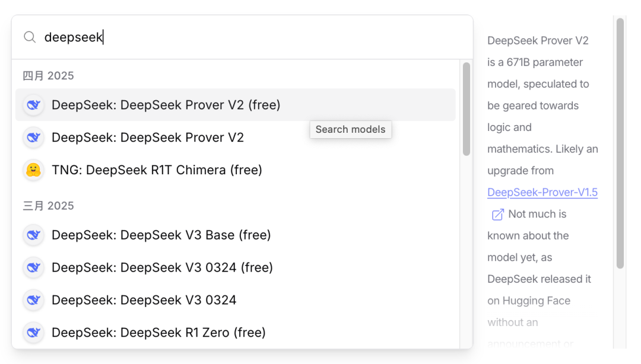Screen dimensions: 641x364
Task: Select DeepSeek V3 0324 (free) model
Action: pos(162,268)
